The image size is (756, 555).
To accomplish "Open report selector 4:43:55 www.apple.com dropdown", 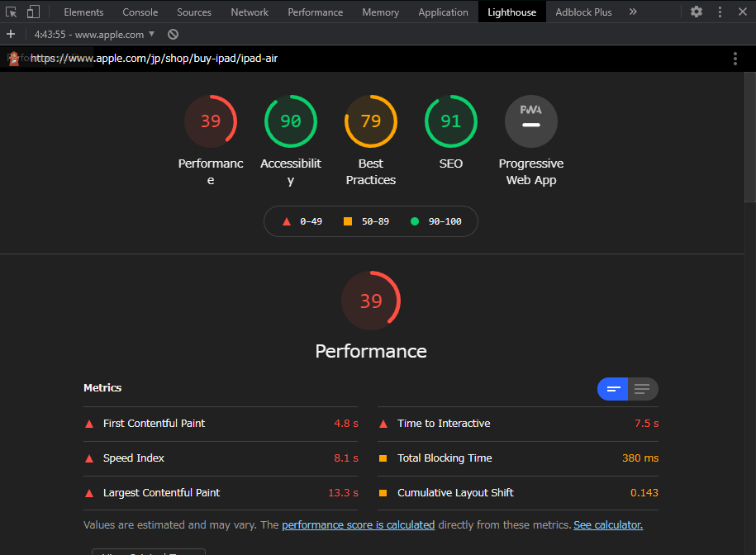I will coord(94,34).
